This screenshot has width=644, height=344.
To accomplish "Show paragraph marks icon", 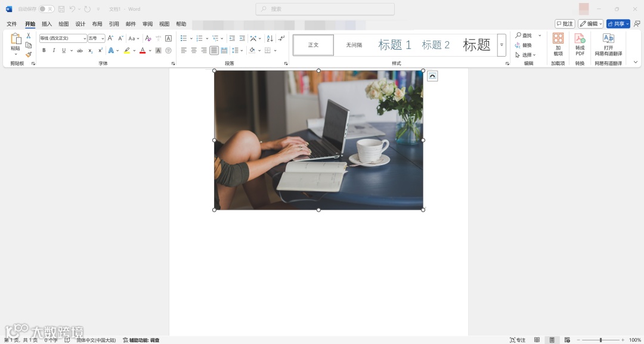I will [x=281, y=38].
